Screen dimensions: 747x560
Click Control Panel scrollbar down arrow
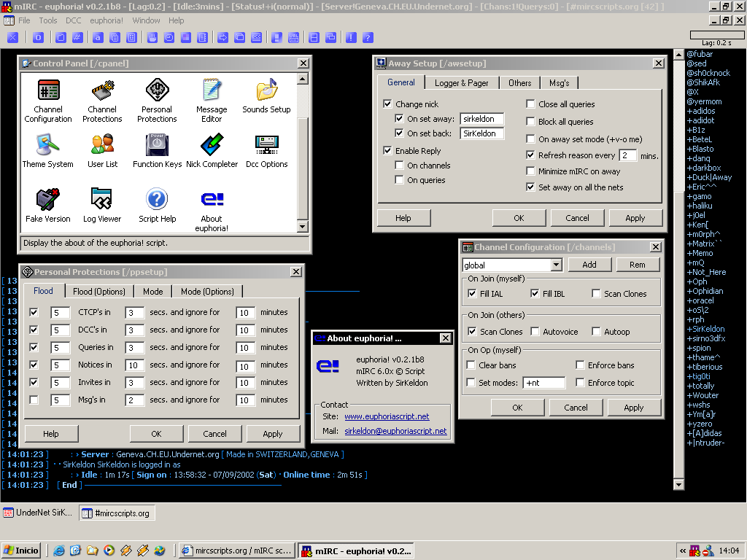pyautogui.click(x=303, y=226)
